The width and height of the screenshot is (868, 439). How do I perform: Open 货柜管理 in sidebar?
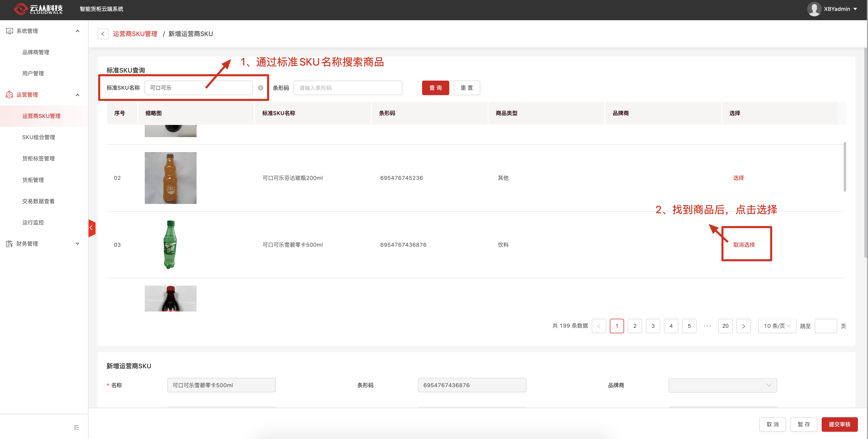pyautogui.click(x=33, y=180)
